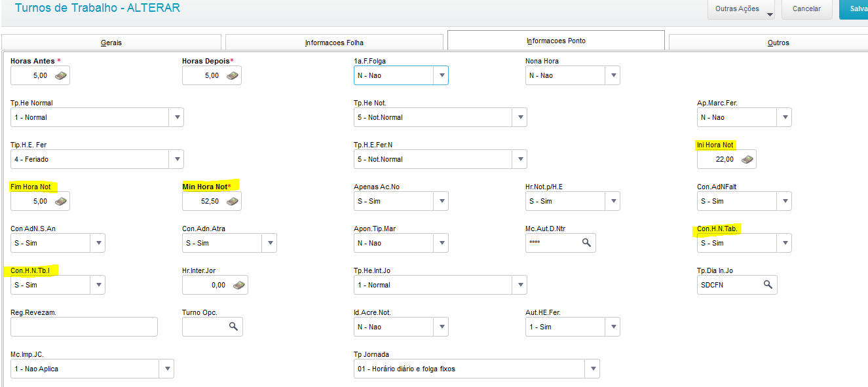Viewport: 868px width, 387px height.
Task: Open the Con.H.N.Tab. dropdown
Action: 744,243
